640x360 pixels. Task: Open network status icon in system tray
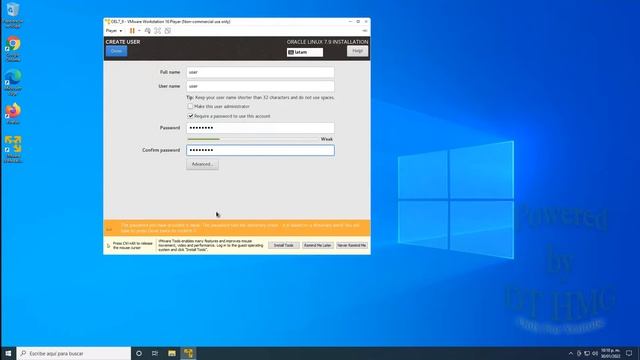[587, 353]
